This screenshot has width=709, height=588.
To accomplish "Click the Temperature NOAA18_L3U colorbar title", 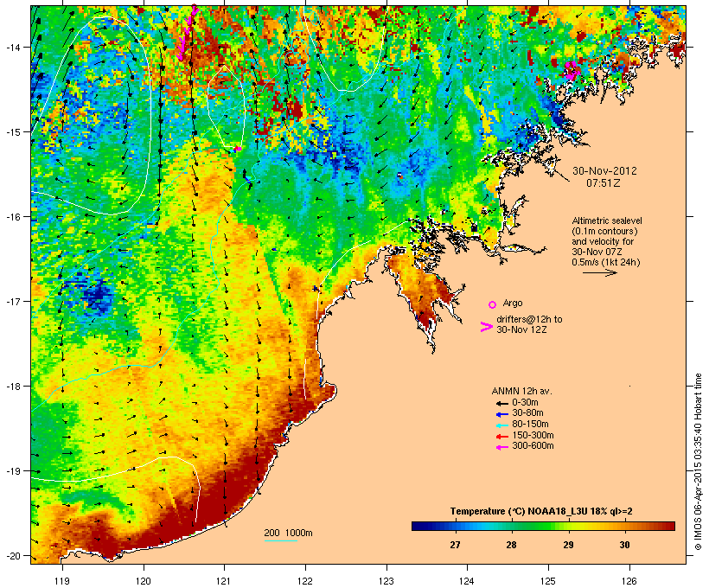I will point(541,512).
